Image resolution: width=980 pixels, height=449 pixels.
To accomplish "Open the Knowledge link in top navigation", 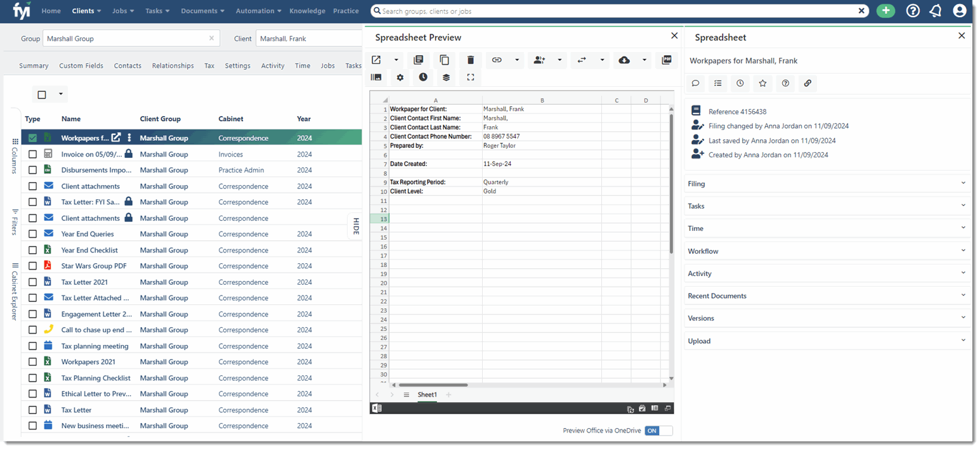I will point(308,11).
